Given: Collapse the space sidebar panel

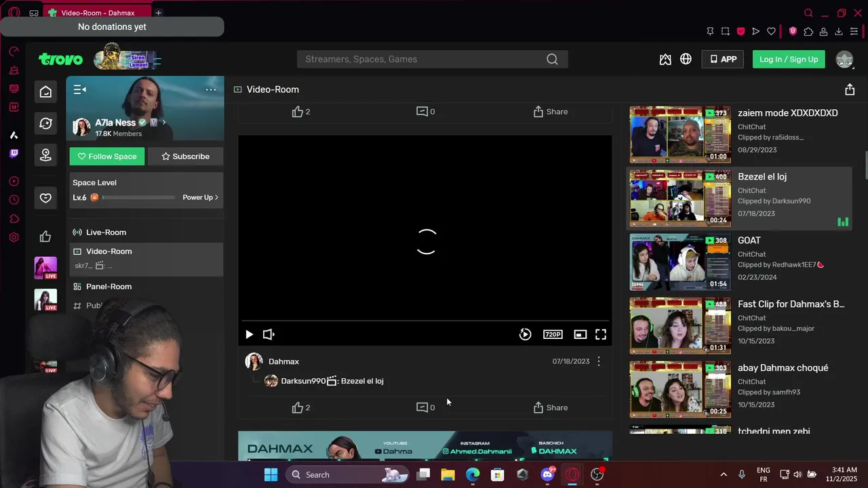Looking at the screenshot, I should 79,89.
